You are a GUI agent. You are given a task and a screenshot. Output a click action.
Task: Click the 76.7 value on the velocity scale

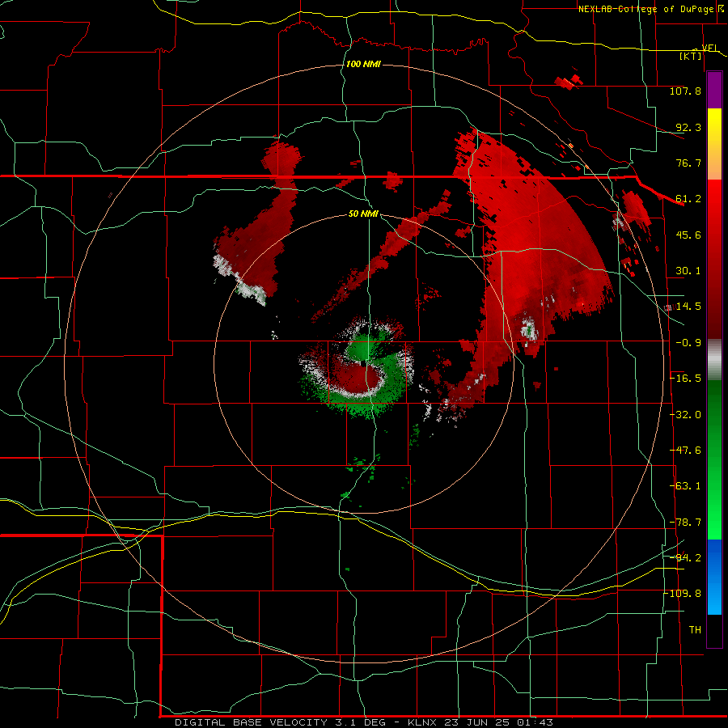688,163
